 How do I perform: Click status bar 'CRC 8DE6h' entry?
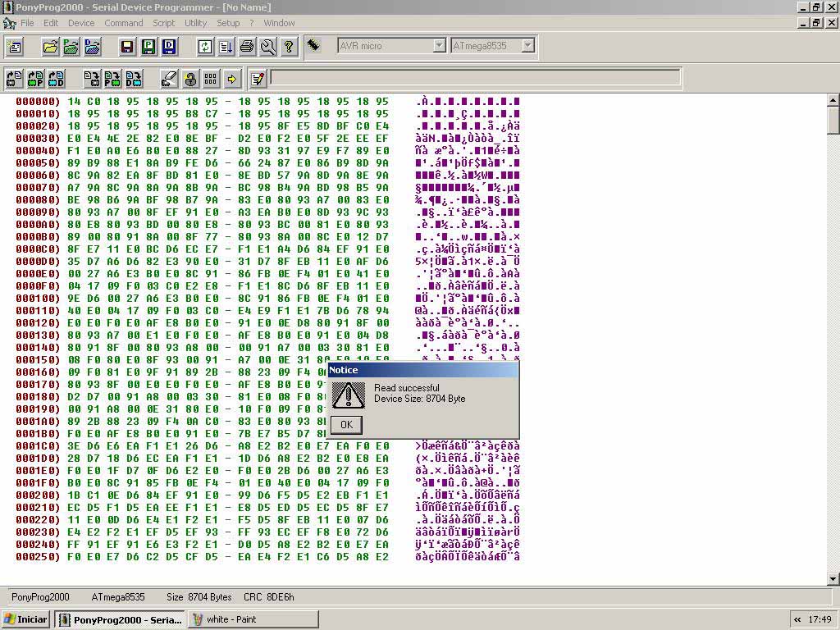269,597
